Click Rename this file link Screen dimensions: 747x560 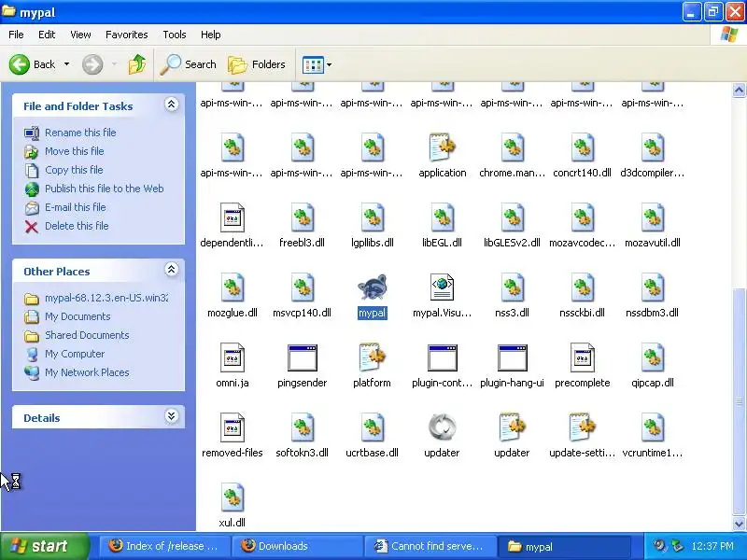point(80,133)
